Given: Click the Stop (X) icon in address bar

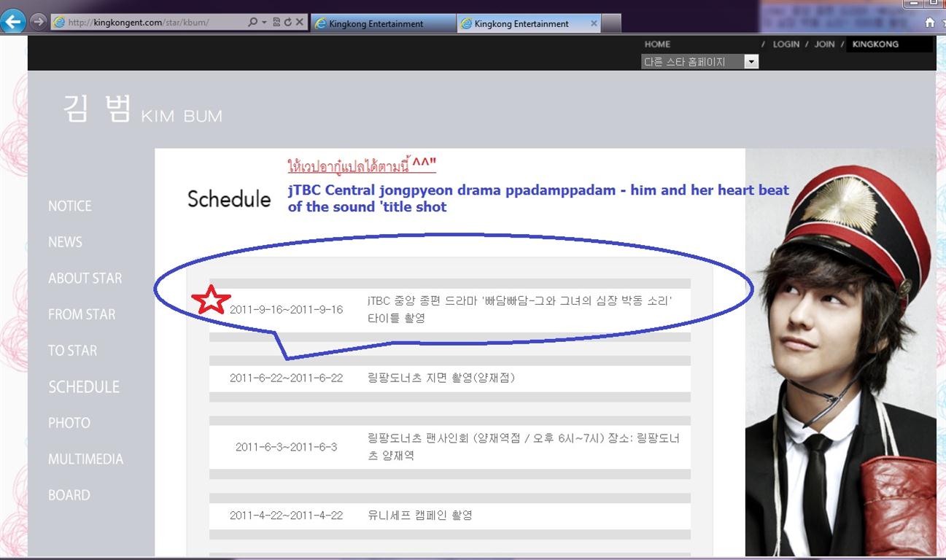Looking at the screenshot, I should 299,23.
